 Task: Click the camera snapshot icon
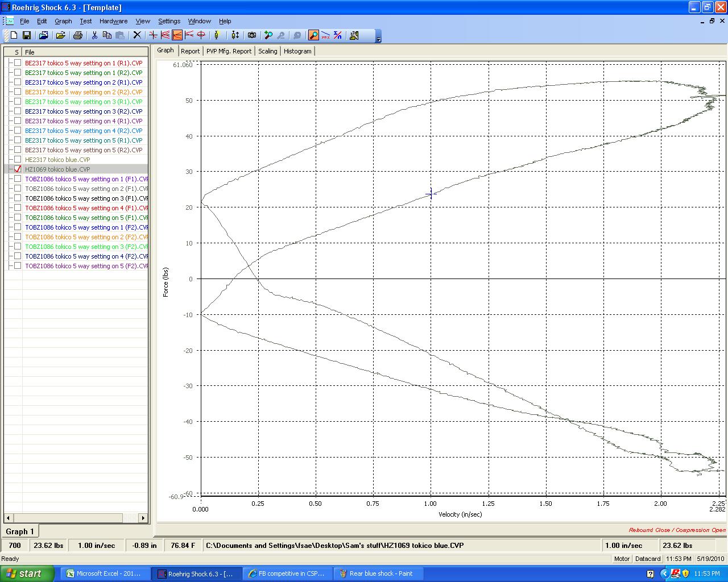click(x=252, y=35)
